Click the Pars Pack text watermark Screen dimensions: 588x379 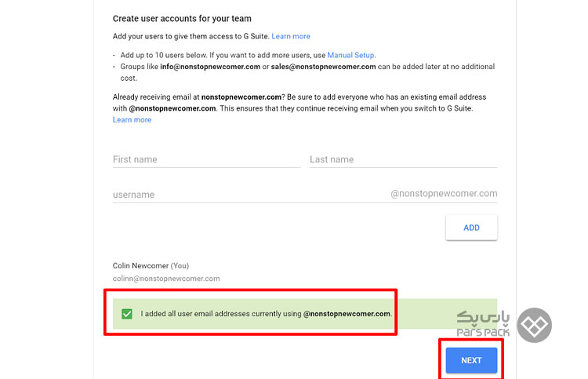[483, 324]
